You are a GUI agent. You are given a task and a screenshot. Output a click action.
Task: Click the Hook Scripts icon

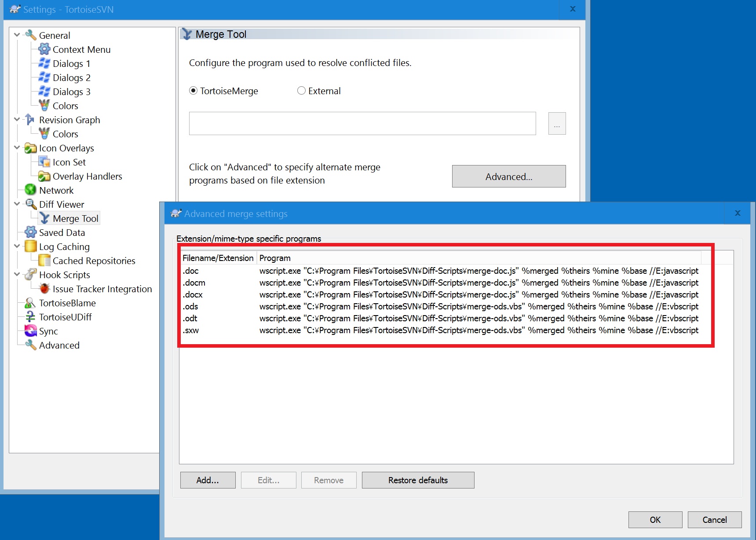(x=30, y=275)
